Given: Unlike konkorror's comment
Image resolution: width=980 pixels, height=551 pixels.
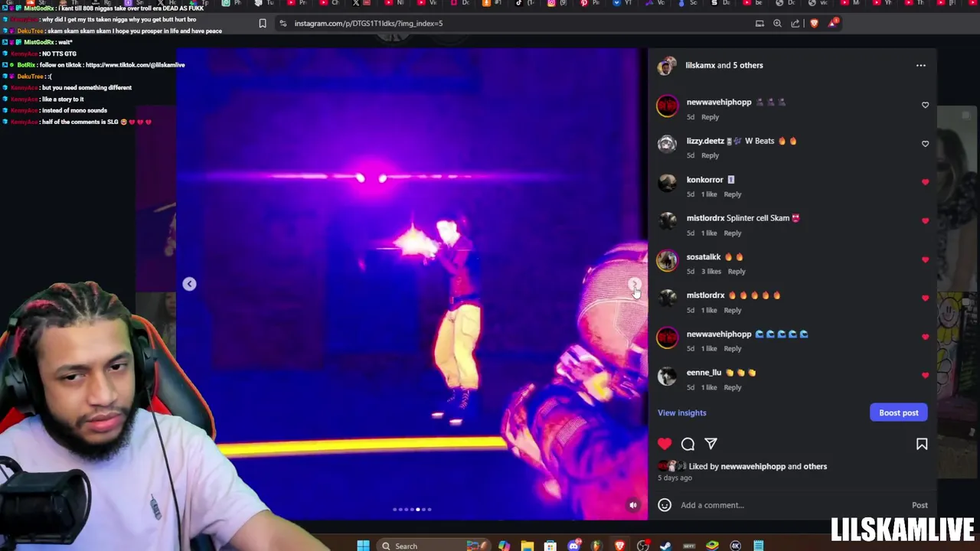Looking at the screenshot, I should pyautogui.click(x=925, y=182).
